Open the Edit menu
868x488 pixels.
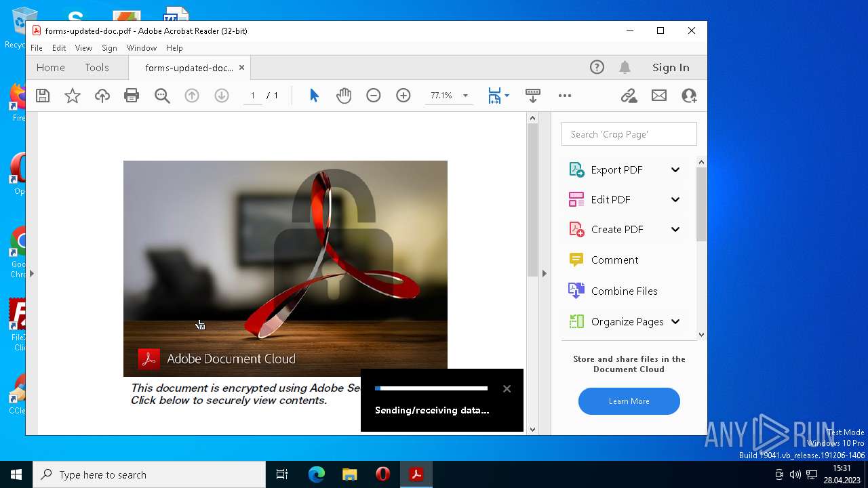tap(59, 48)
